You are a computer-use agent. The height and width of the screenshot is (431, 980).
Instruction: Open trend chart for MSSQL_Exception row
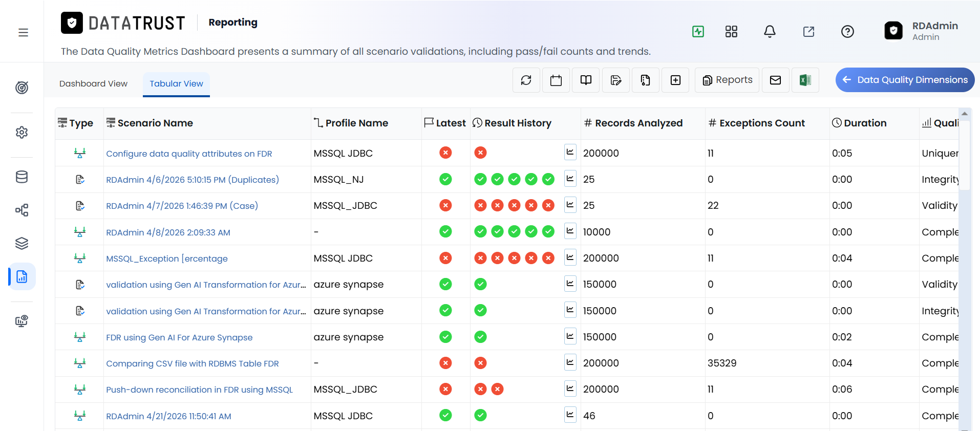570,257
